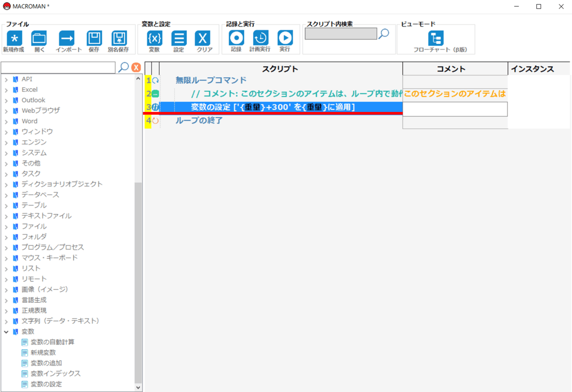Click the loop end icon on row 4
Image resolution: width=572 pixels, height=392 pixels.
tap(155, 121)
